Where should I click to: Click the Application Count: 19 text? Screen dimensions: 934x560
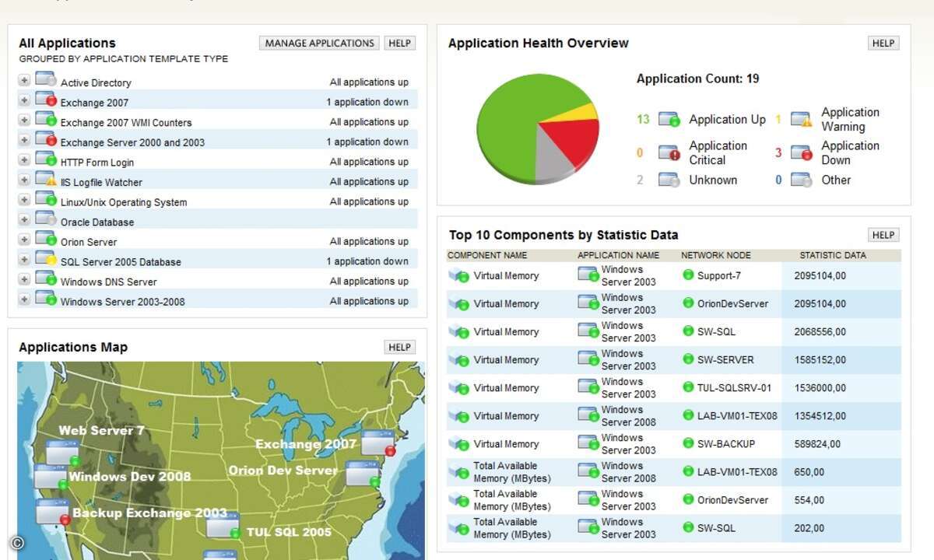point(697,79)
